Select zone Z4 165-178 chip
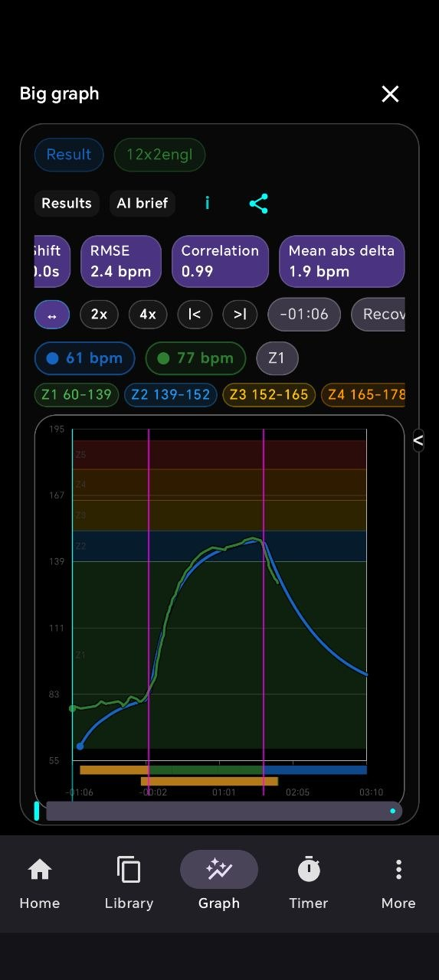This screenshot has width=439, height=980. point(363,395)
